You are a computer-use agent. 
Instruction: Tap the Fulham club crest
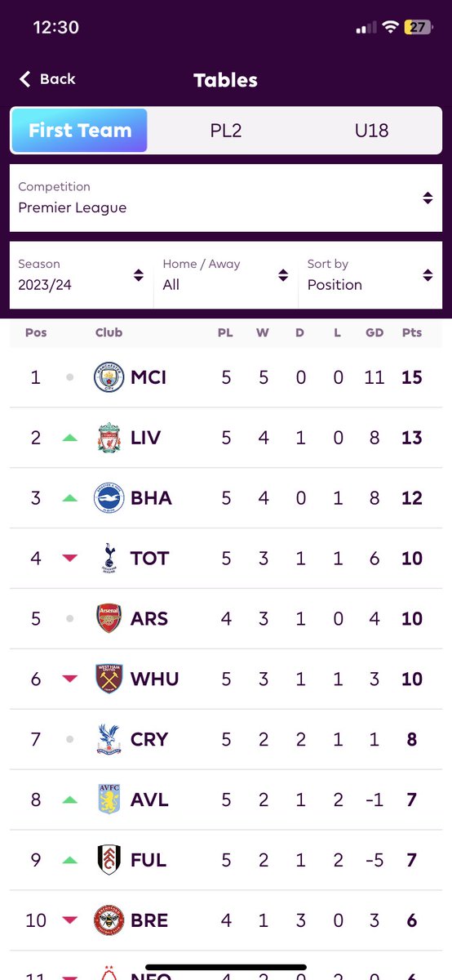(109, 861)
